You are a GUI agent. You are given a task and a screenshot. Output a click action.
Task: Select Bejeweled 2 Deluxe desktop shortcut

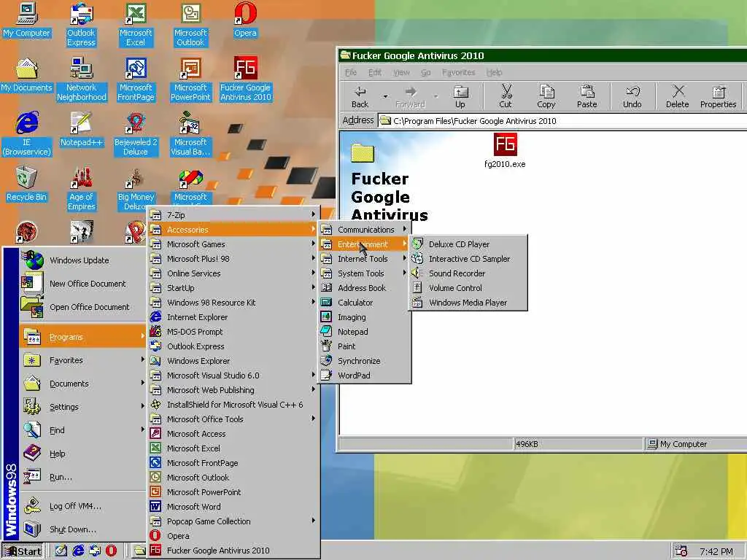(136, 134)
